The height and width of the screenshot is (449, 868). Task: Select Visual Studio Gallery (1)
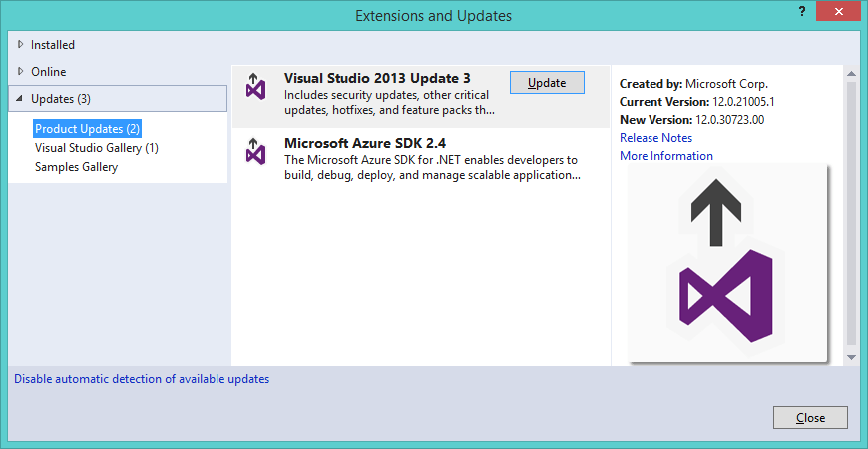(x=97, y=148)
